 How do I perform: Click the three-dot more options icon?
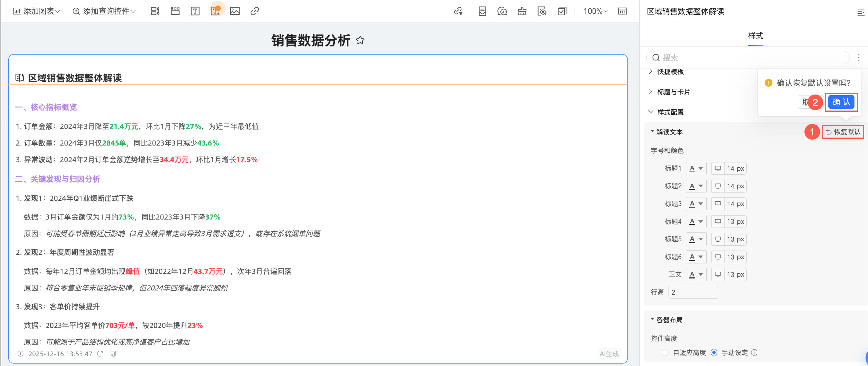click(858, 58)
